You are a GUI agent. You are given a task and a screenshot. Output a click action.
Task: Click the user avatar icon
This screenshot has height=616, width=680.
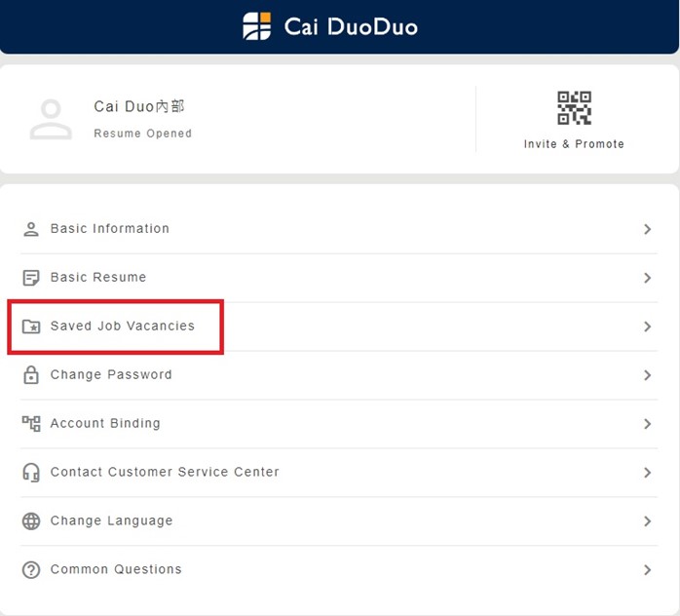tap(51, 119)
